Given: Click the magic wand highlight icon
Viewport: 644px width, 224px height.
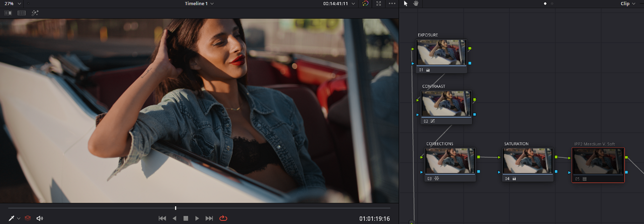Looking at the screenshot, I should (x=35, y=13).
